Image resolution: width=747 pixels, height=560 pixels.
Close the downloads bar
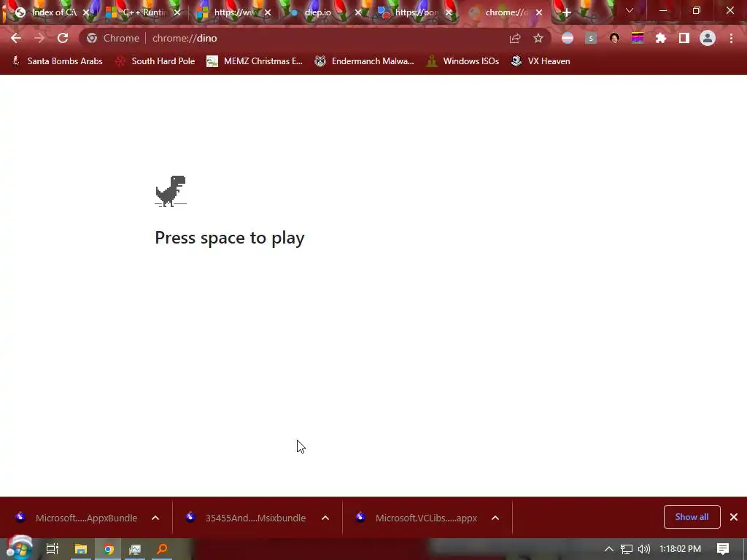click(734, 517)
